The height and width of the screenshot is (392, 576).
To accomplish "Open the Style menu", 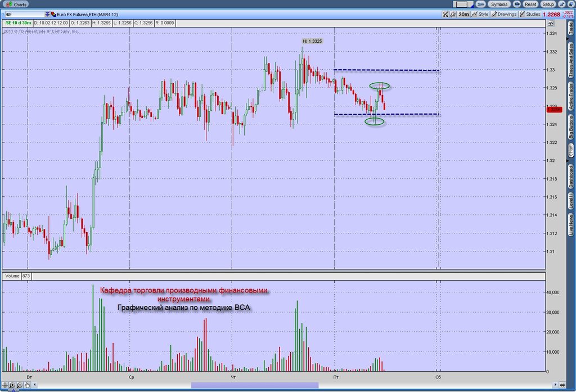I will (480, 14).
